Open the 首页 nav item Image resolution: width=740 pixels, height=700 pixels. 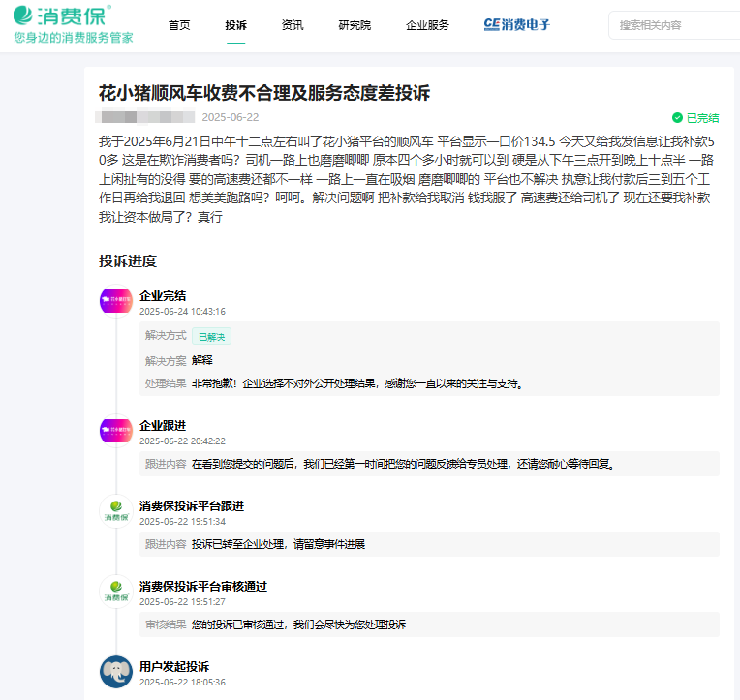(x=179, y=25)
